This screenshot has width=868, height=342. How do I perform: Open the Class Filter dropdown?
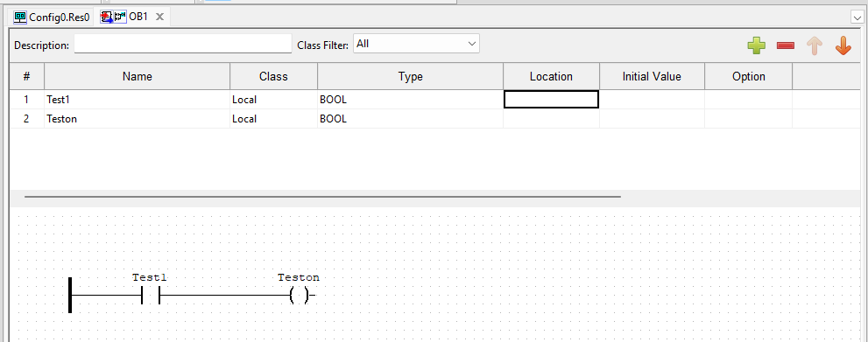(x=416, y=44)
